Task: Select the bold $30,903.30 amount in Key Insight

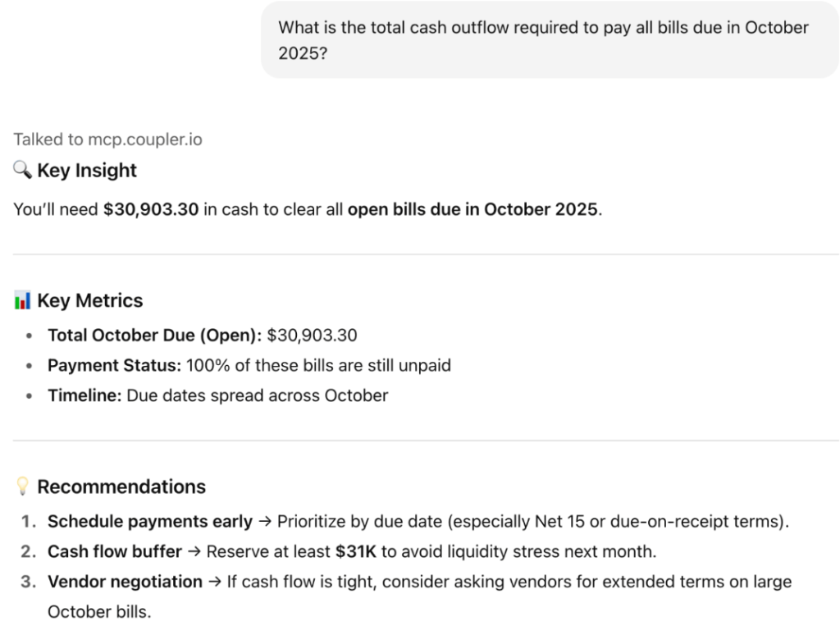Action: tap(150, 209)
